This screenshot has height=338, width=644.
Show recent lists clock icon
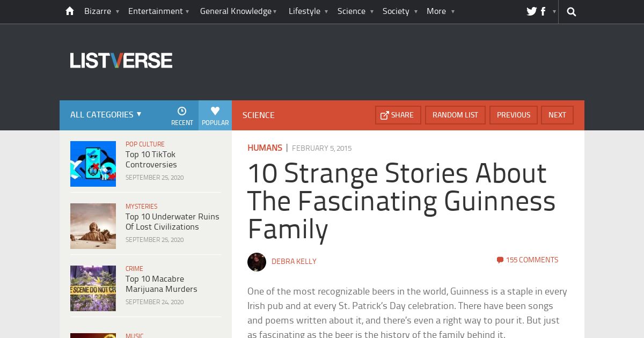182,111
